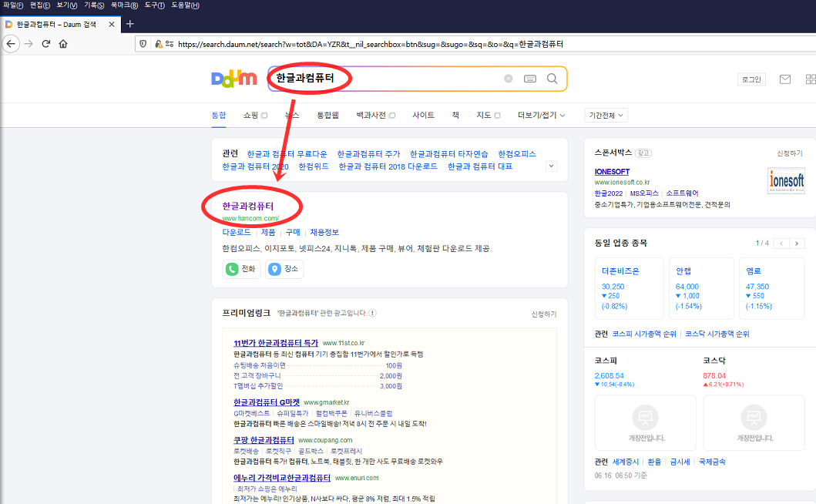Select the 통합 search tab
The height and width of the screenshot is (504, 816).
pos(219,116)
